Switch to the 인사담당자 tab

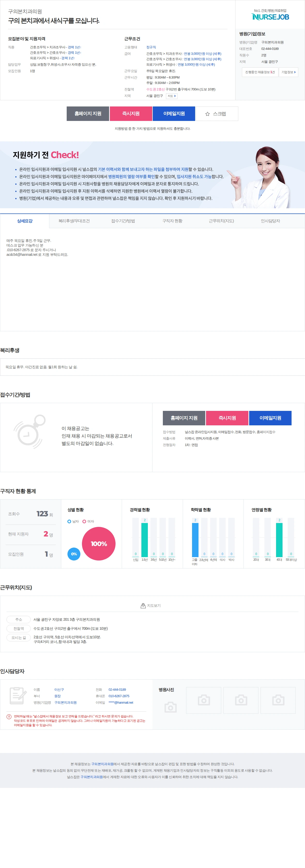(270, 221)
